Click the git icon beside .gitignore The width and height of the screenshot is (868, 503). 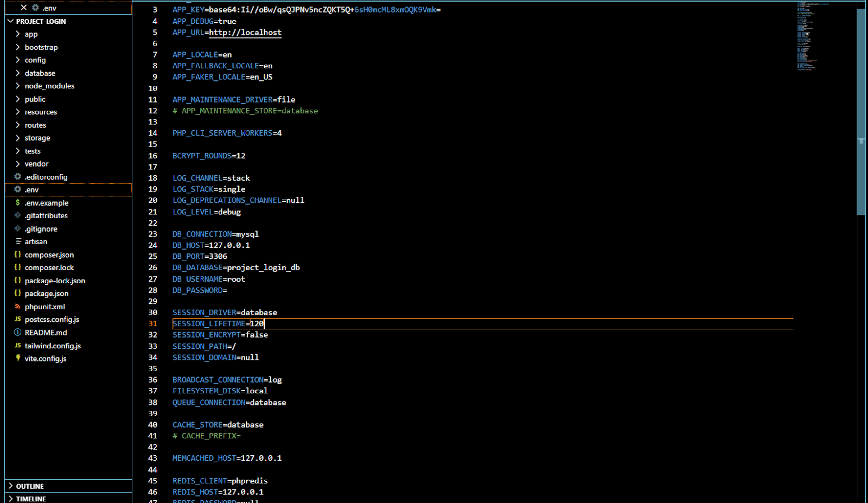pyautogui.click(x=18, y=228)
